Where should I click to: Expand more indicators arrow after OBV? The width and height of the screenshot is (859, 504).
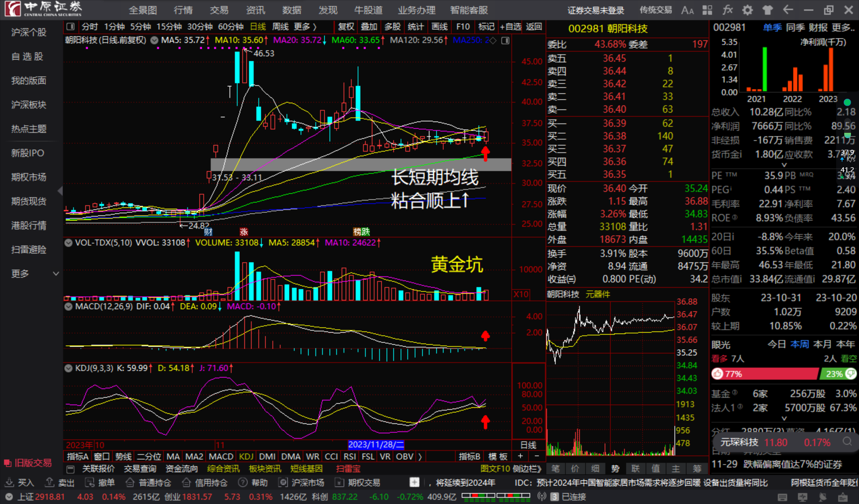coord(420,457)
